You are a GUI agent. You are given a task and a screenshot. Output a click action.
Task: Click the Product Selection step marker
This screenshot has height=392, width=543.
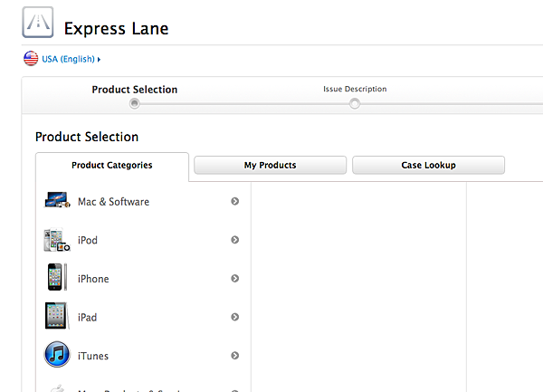134,103
